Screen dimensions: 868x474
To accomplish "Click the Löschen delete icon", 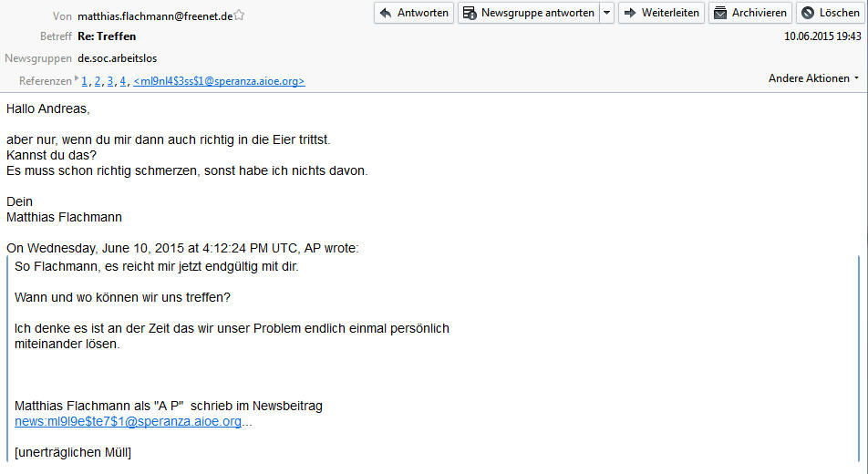I will pos(808,13).
